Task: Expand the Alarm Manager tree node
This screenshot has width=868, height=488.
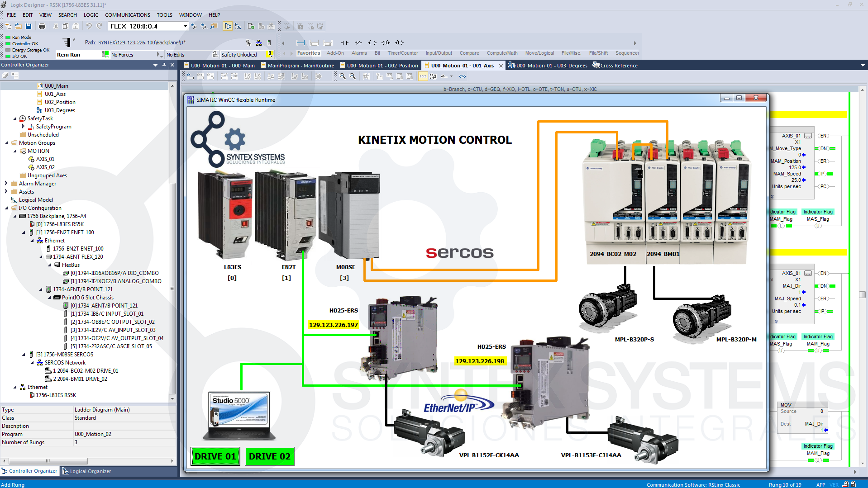Action: pyautogui.click(x=5, y=183)
